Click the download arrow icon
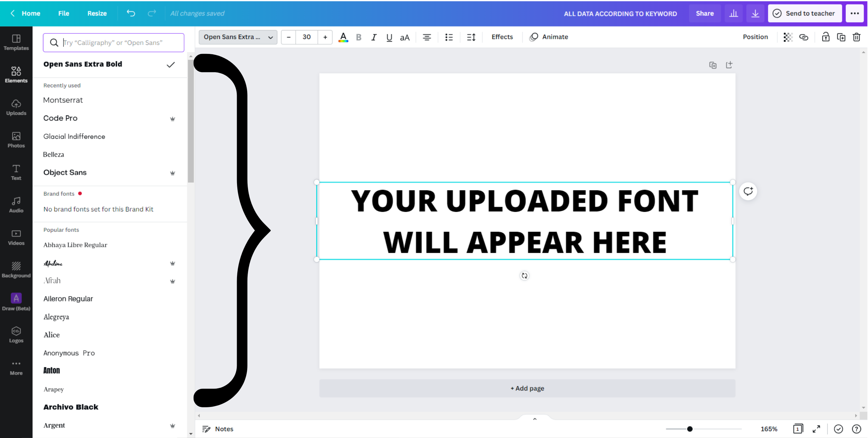The image size is (868, 438). (755, 14)
